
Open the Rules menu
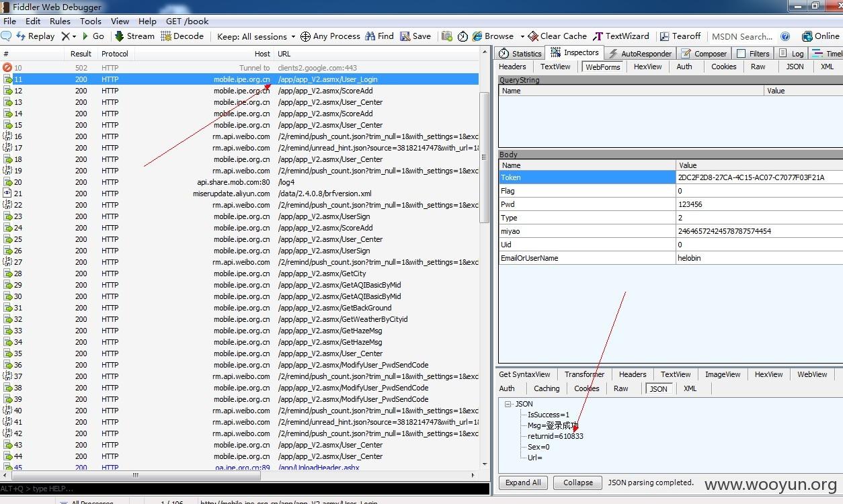click(60, 21)
